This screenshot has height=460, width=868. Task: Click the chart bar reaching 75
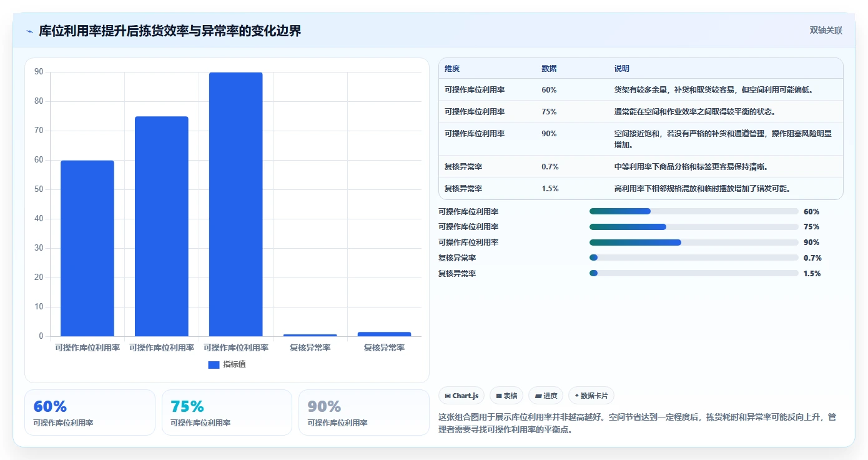coord(162,226)
